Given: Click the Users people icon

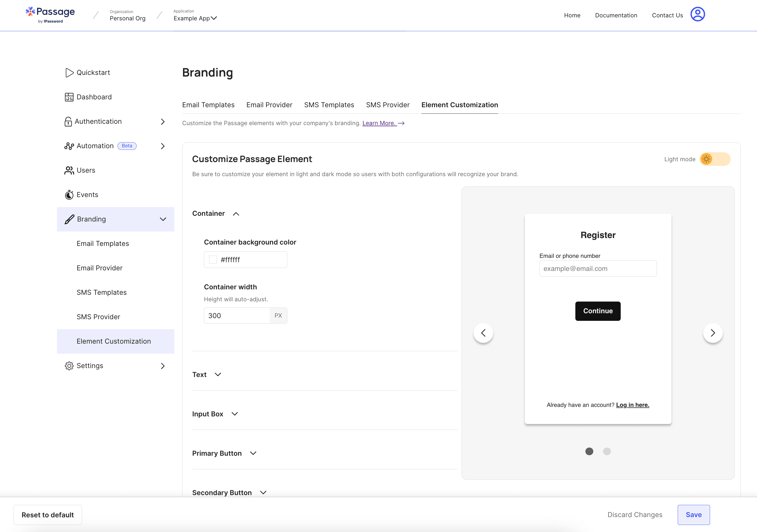Looking at the screenshot, I should pyautogui.click(x=69, y=170).
